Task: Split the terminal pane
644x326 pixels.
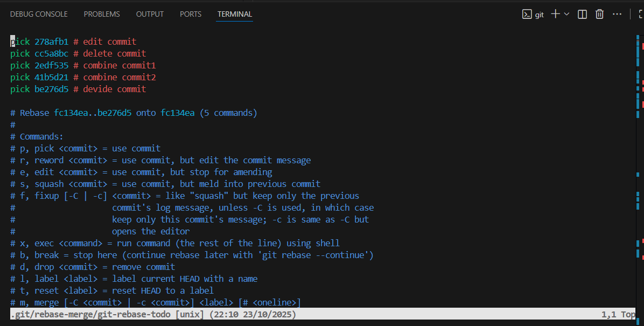Action: (x=582, y=14)
